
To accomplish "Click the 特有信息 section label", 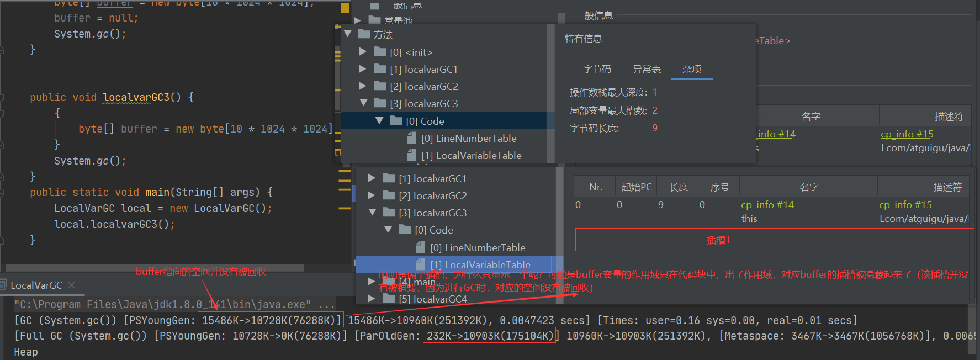I will 584,39.
